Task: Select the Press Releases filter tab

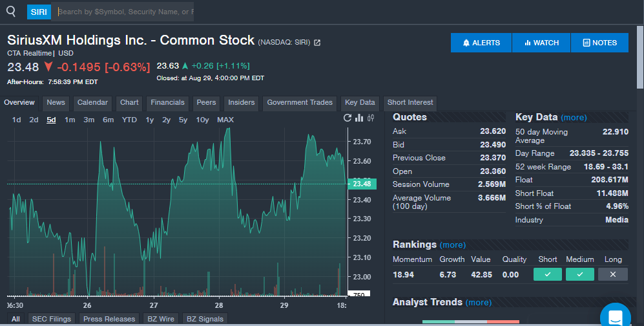Action: point(109,319)
